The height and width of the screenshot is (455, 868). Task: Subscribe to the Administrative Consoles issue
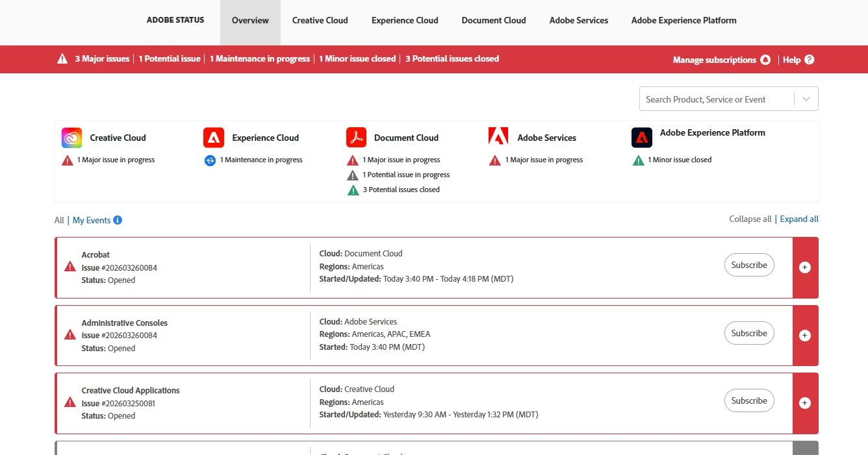(x=749, y=333)
